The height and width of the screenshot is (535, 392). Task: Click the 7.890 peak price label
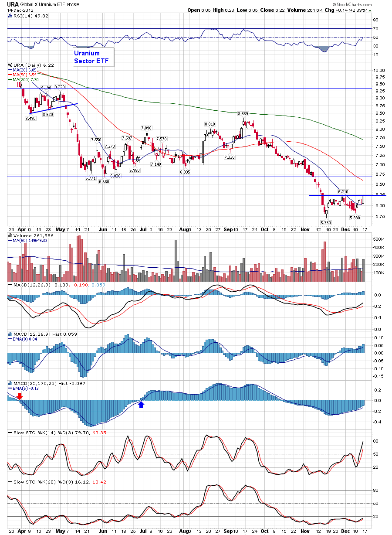point(145,128)
